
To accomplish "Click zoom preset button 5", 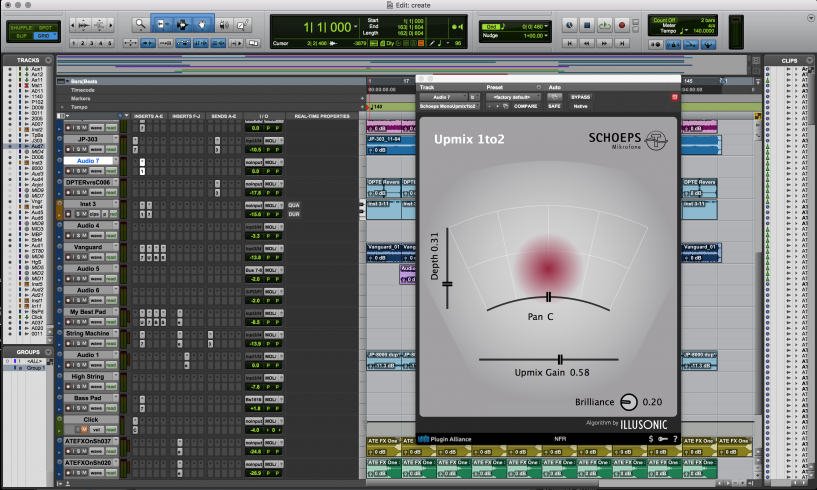I will tap(109, 43).
